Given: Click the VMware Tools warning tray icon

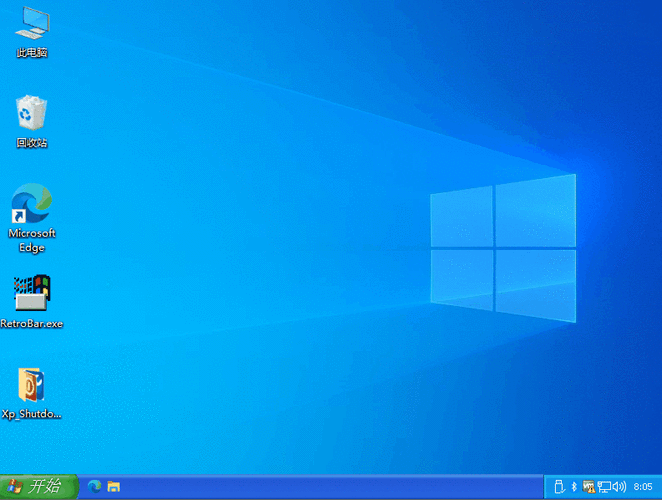Looking at the screenshot, I should click(x=589, y=487).
